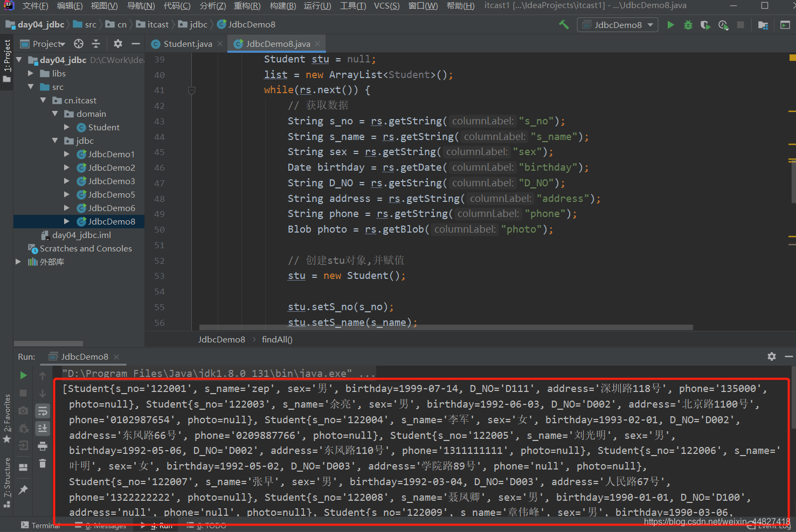The width and height of the screenshot is (796, 532).
Task: Open the JdbcDemo8 run configuration dropdown
Action: [x=618, y=25]
